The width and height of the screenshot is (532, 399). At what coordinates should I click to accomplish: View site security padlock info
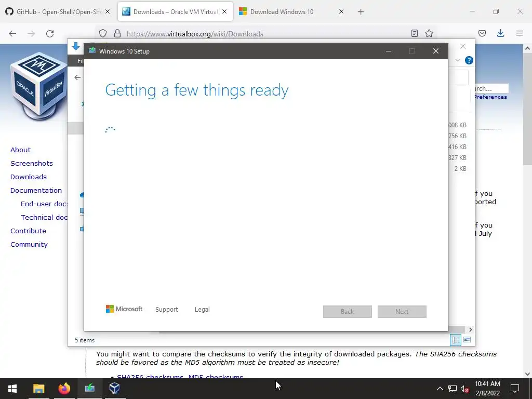pos(117,33)
